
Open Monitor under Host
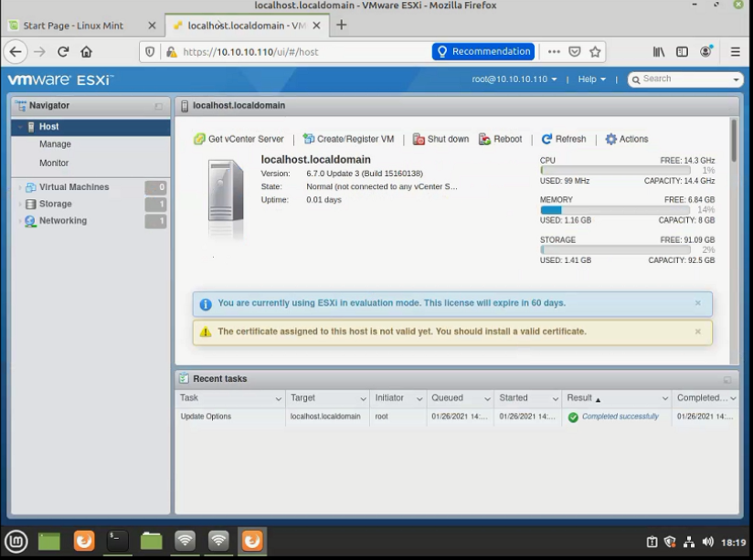tap(54, 163)
